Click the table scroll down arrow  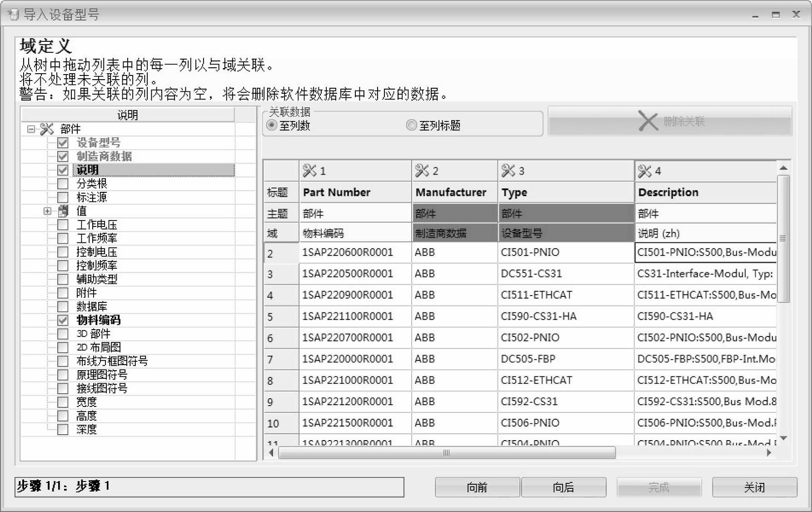click(x=783, y=438)
